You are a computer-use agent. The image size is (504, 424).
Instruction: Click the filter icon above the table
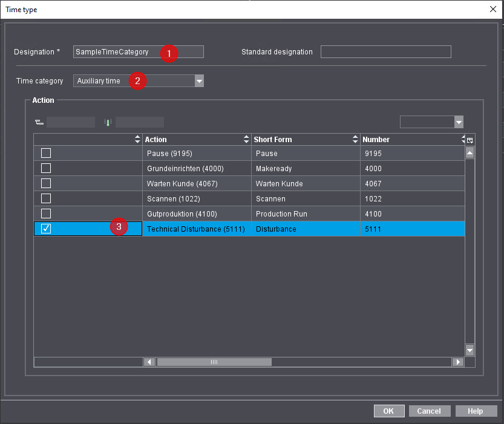click(39, 122)
